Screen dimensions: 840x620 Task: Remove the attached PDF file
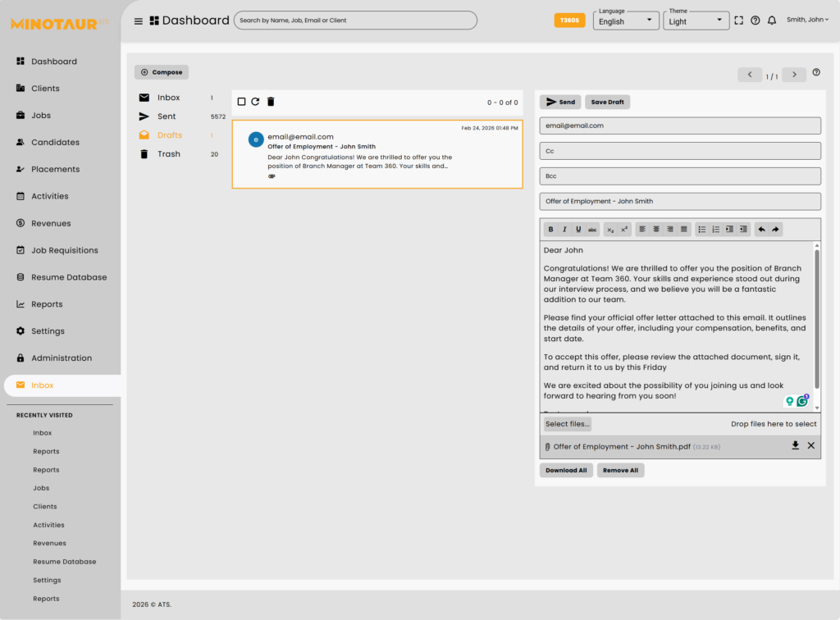click(811, 445)
